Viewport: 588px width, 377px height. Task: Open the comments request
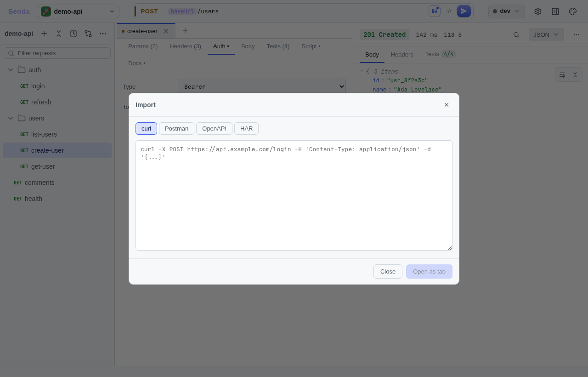57,183
